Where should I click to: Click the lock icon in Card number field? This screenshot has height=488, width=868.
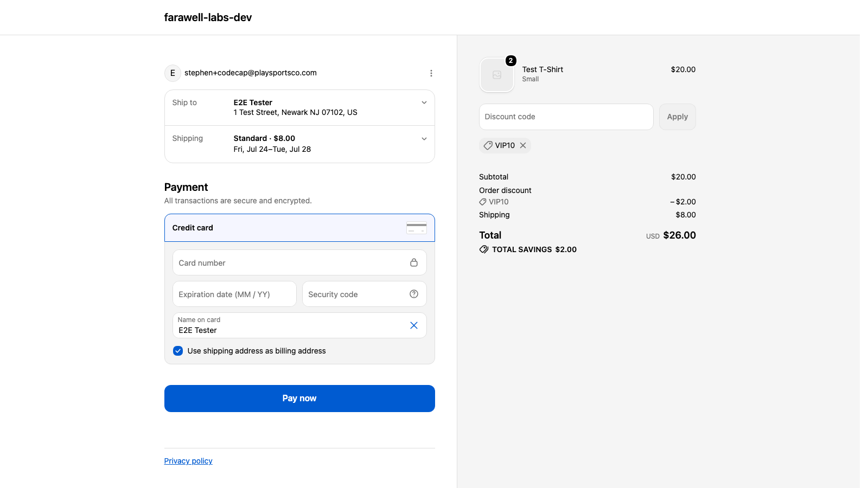click(414, 262)
